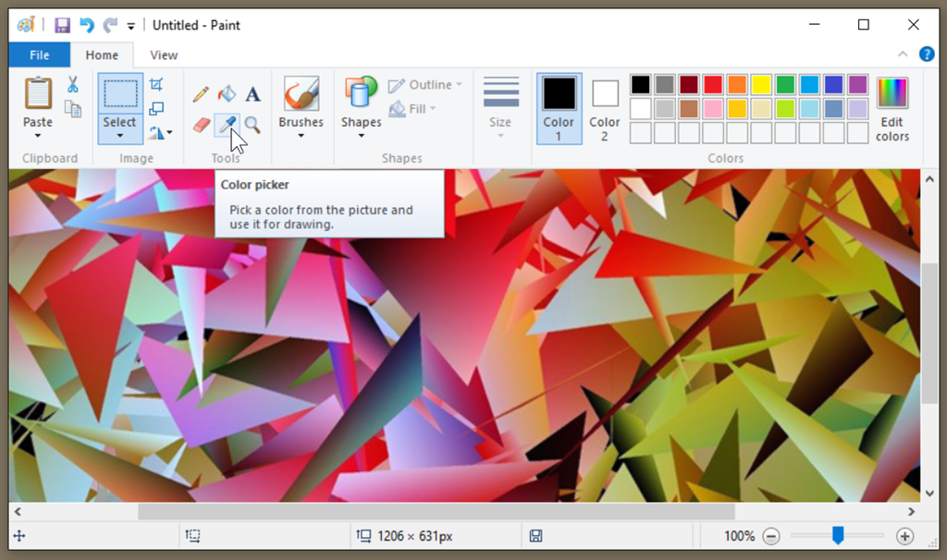Save the file via quick access Save icon
This screenshot has width=947, height=560.
tap(62, 25)
